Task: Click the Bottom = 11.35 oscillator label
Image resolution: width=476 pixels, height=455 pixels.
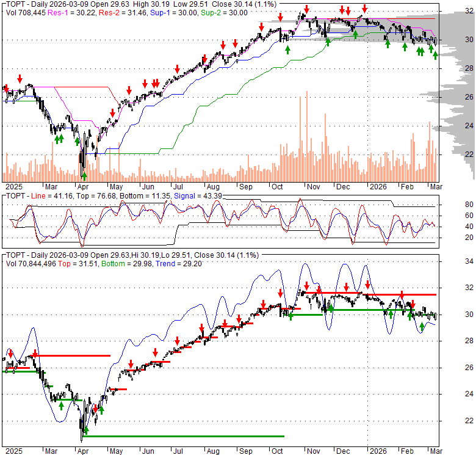Action: (x=145, y=196)
